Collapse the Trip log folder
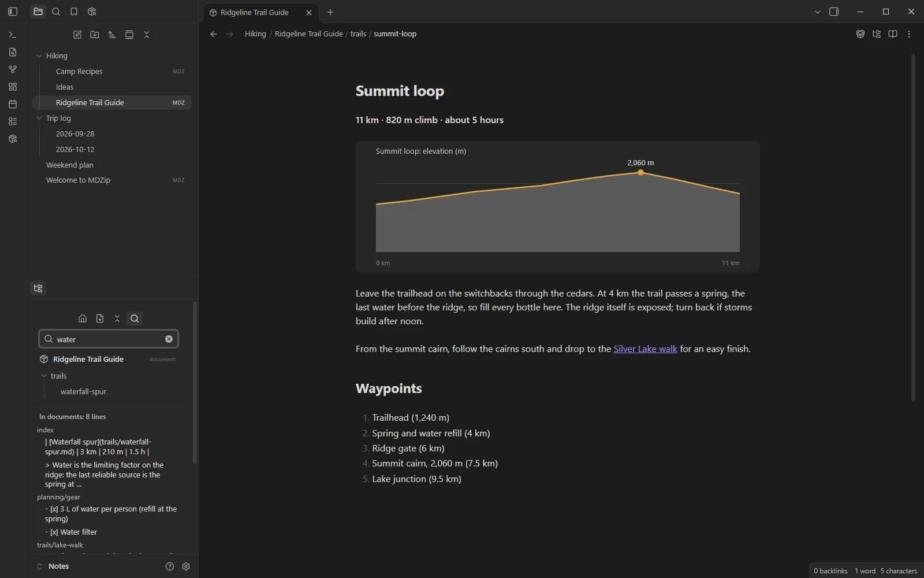Viewport: 924px width, 578px height. (39, 118)
